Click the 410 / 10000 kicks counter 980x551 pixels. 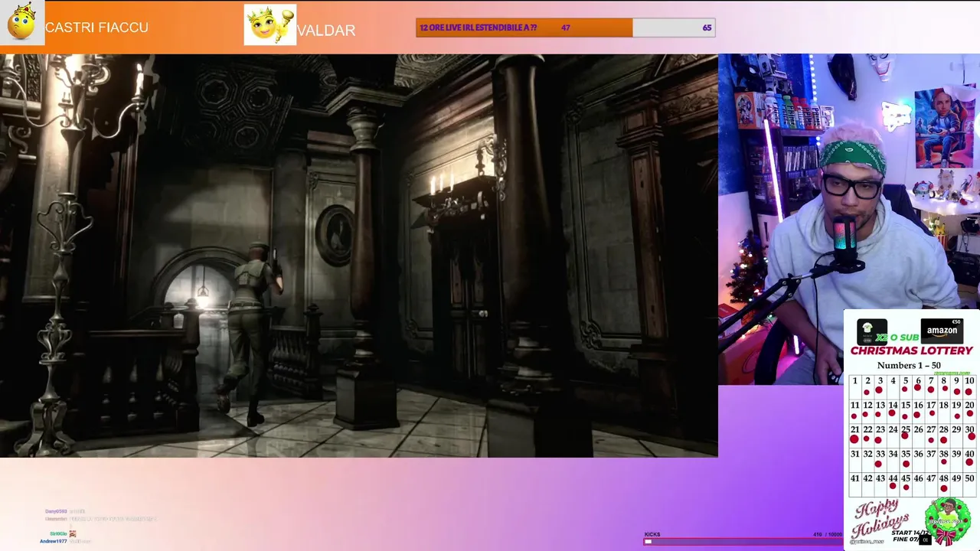point(827,534)
